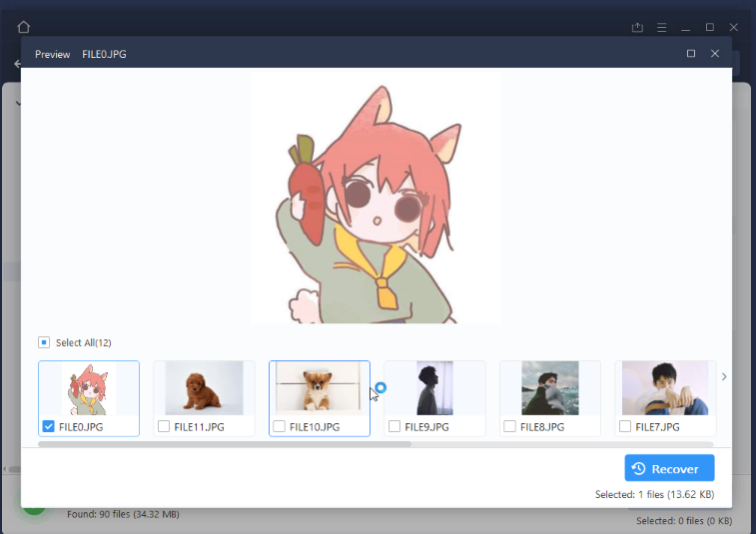Uncheck the FILE0.JPG checkbox
This screenshot has width=756, height=534.
tap(48, 426)
